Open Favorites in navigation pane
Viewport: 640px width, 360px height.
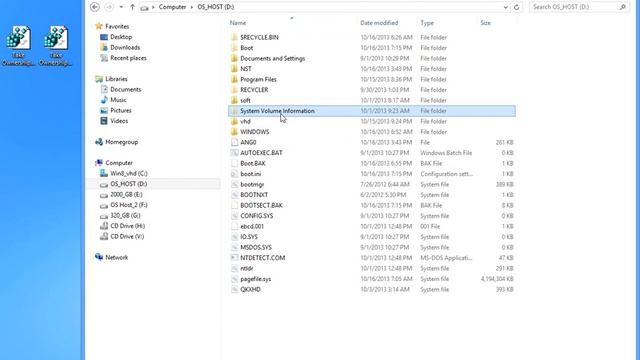117,26
